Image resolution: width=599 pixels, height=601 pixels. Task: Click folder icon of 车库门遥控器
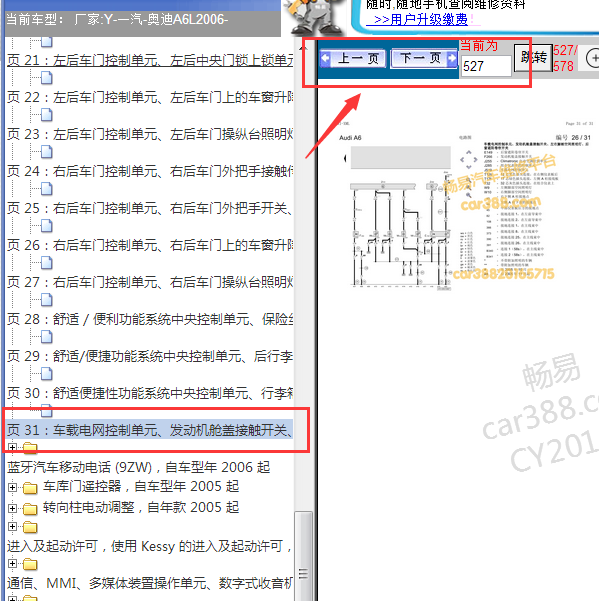(x=30, y=488)
